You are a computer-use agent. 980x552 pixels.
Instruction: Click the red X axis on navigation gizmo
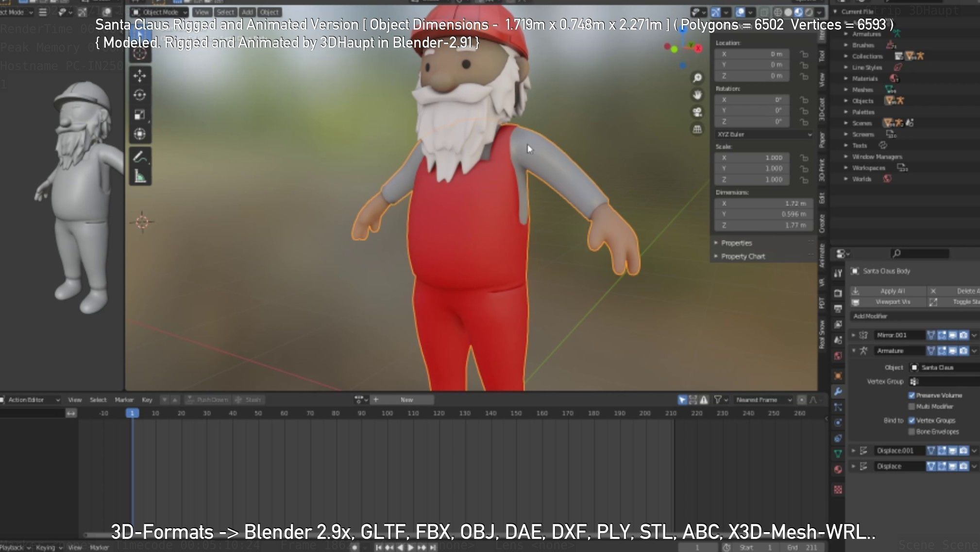click(x=698, y=48)
